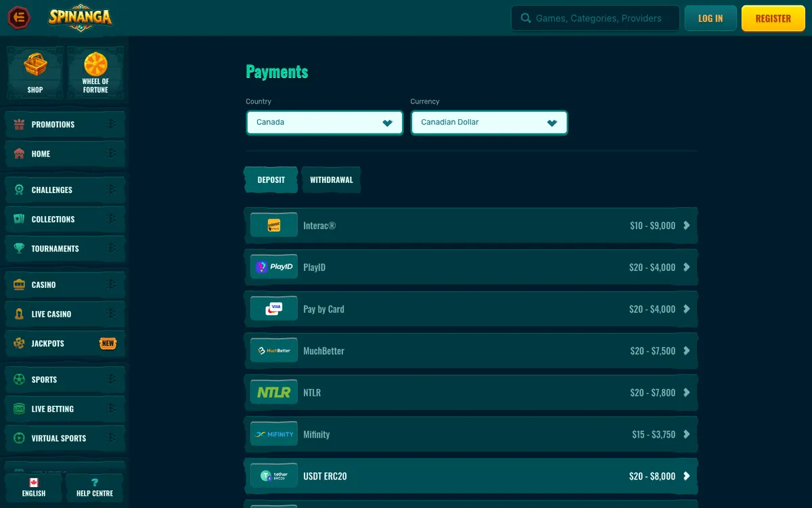Expand USDT ERC20 row chevron
Viewport: 812px width, 508px height.
click(686, 476)
